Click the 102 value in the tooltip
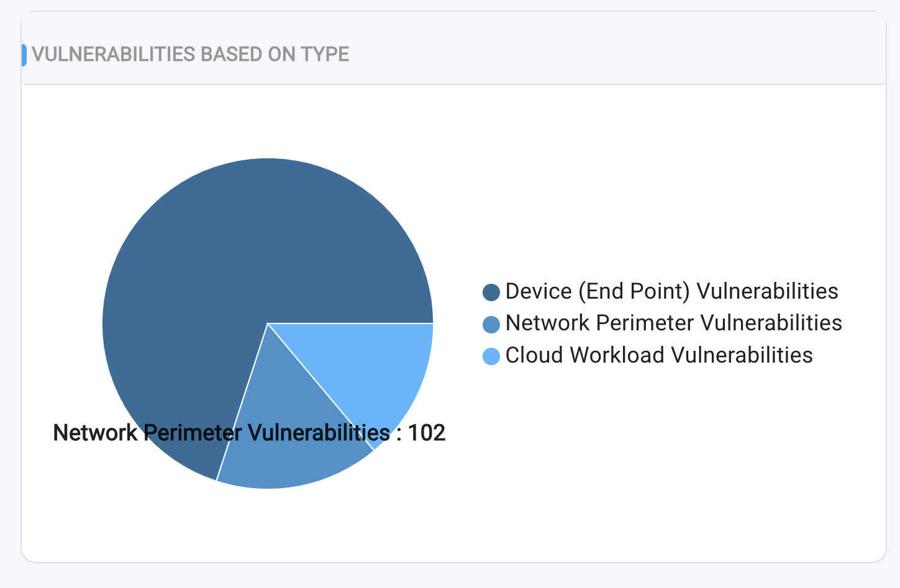The height and width of the screenshot is (588, 900). pos(427,433)
